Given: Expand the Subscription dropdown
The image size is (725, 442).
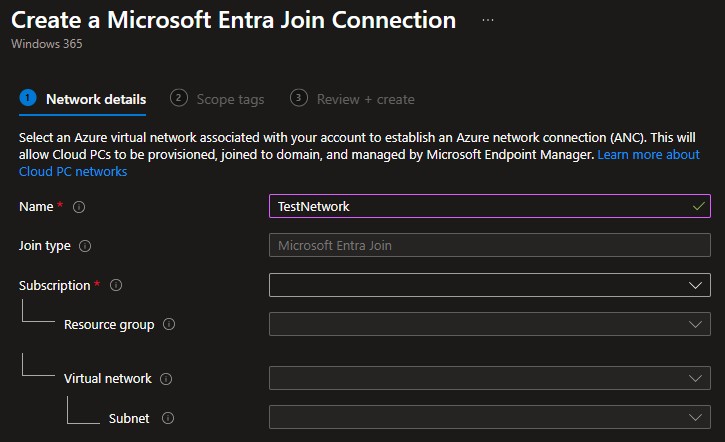Looking at the screenshot, I should [x=489, y=285].
